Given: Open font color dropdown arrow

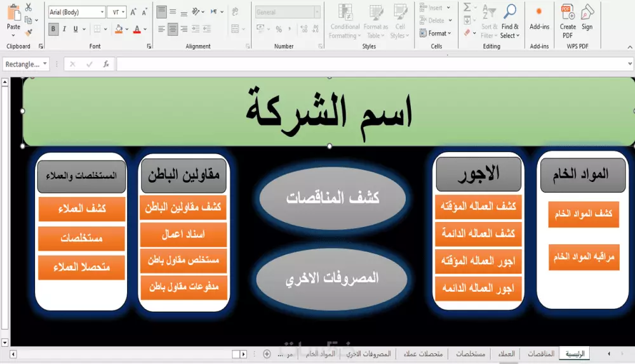Looking at the screenshot, I should [145, 29].
